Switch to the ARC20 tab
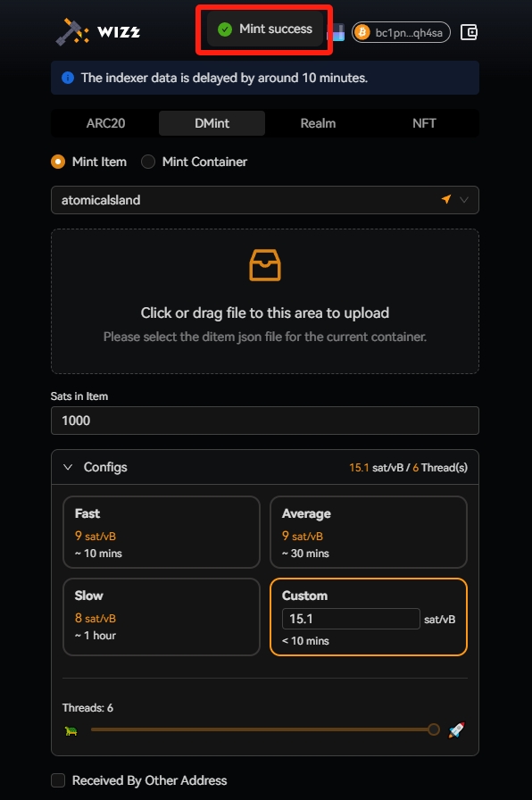Screen dimensions: 532x800 105,123
